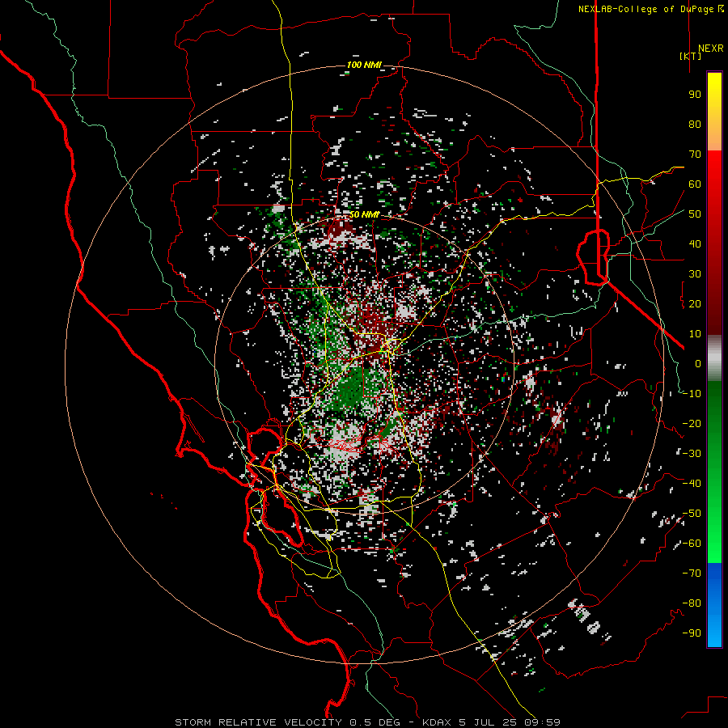Click the 09:59 timestamp in caption
728x728 pixels.
point(544,722)
